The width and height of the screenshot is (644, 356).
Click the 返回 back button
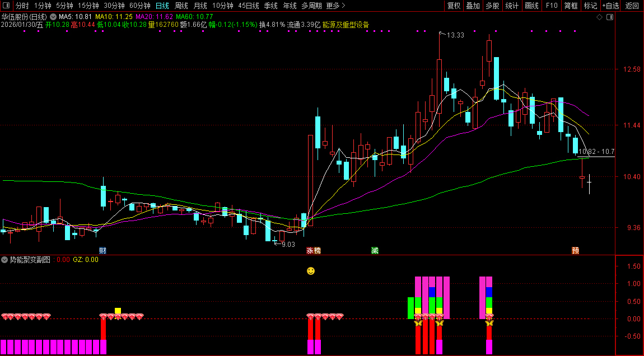(632, 6)
